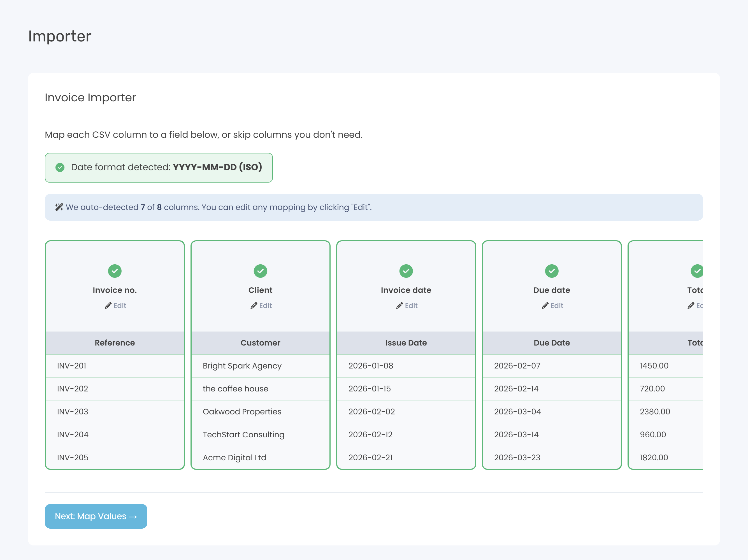Click the green checkmark above Invoice no.
This screenshot has height=560, width=748.
[115, 271]
